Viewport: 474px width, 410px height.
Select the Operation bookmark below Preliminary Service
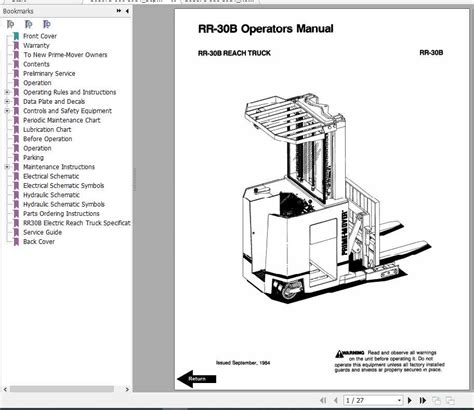pos(37,83)
